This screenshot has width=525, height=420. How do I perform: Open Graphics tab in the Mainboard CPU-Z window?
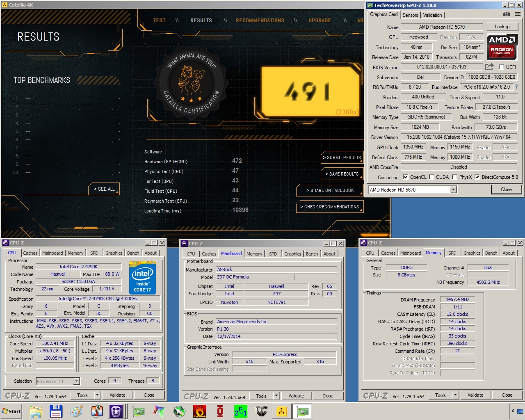tap(293, 254)
